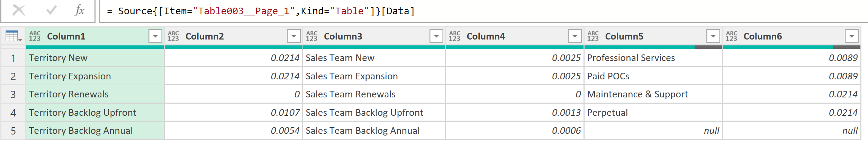
Task: Select the 0.0107 value cell
Action: (x=234, y=113)
